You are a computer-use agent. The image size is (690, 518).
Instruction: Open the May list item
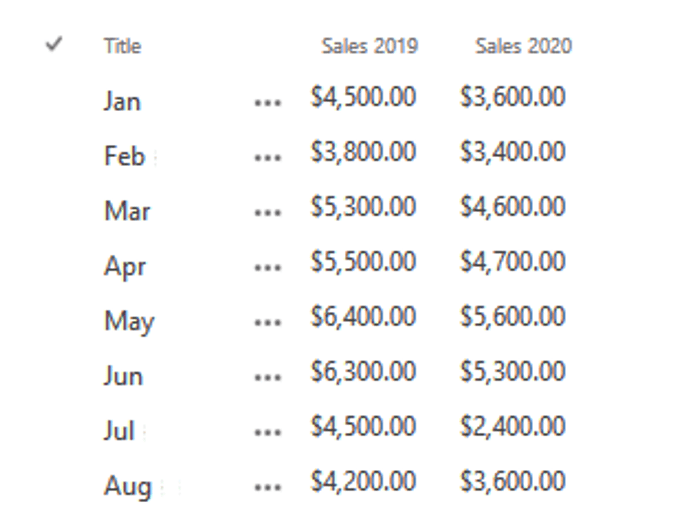(x=129, y=322)
